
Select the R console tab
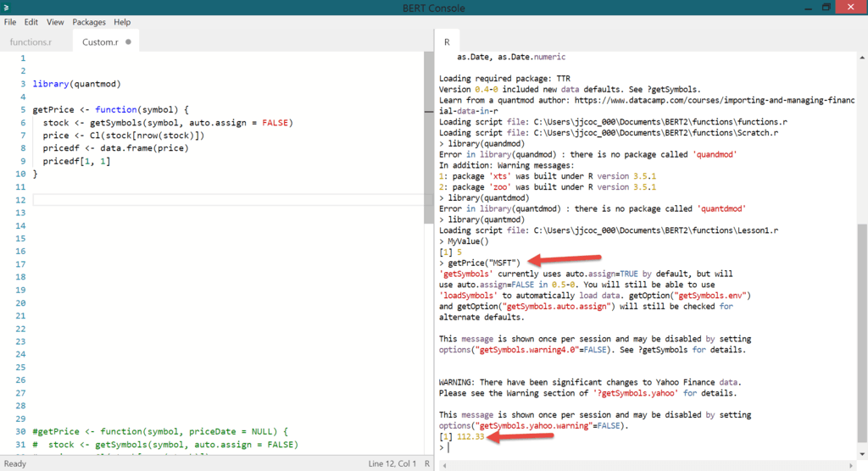(x=447, y=42)
